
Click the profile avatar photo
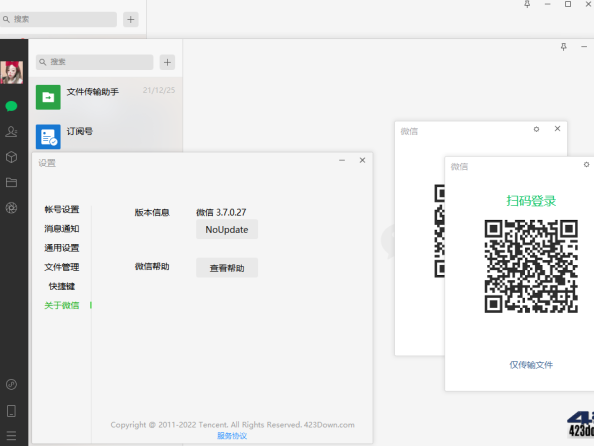(x=12, y=72)
